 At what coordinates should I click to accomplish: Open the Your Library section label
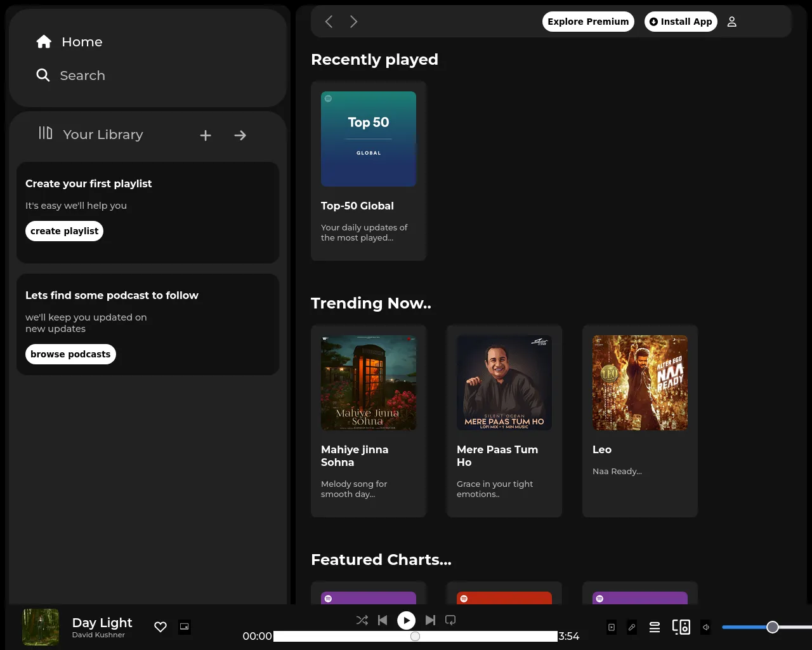(103, 135)
